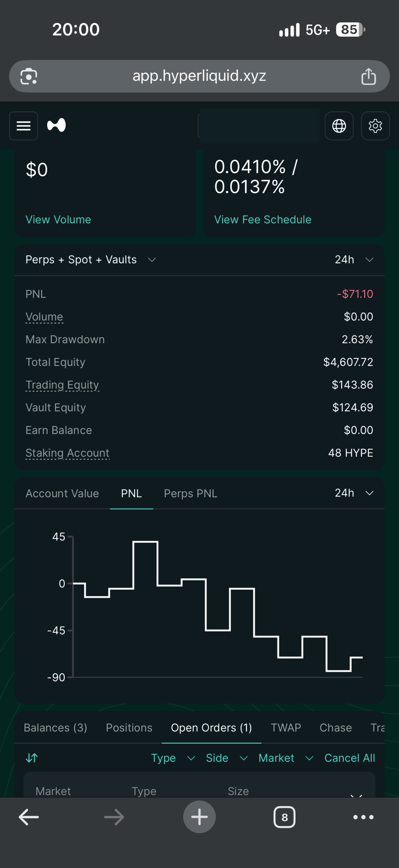Tap the share icon in address bar
This screenshot has width=399, height=868.
click(x=369, y=76)
